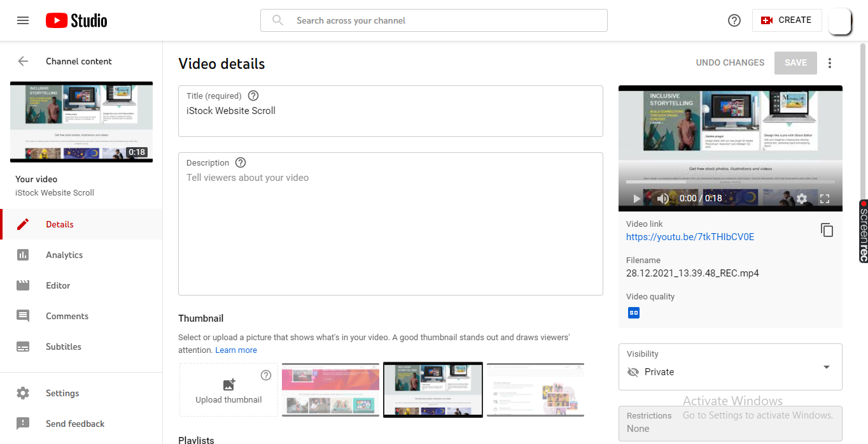Open the Editor section
Viewport: 868px width, 444px height.
pos(81,285)
